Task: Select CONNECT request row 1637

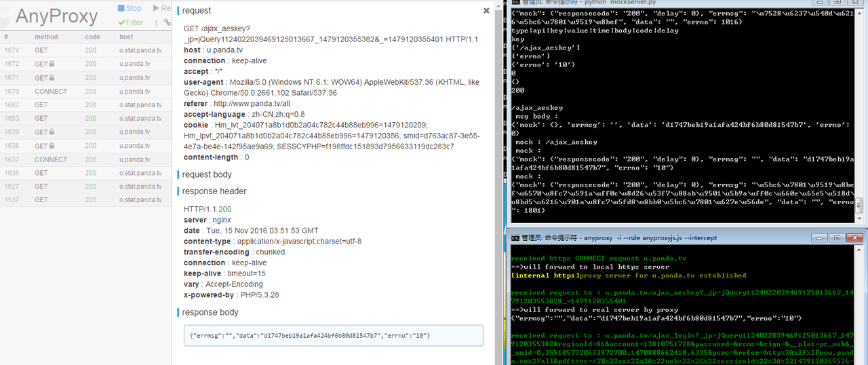Action: [85, 159]
